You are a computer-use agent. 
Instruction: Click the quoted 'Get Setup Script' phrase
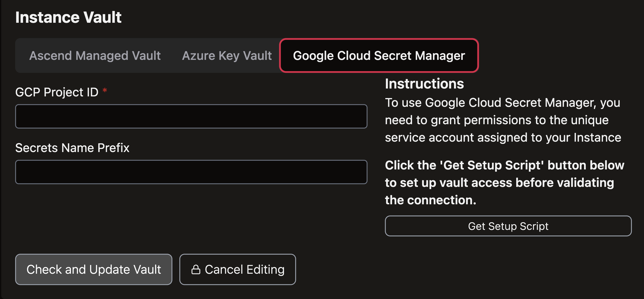click(x=492, y=165)
